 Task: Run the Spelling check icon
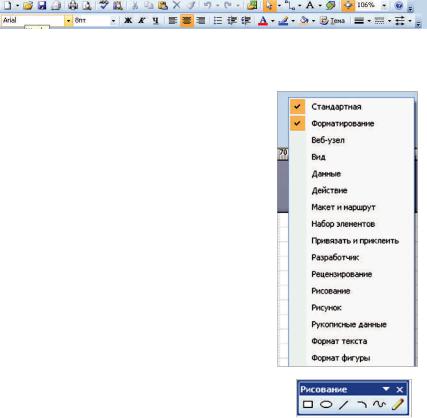pyautogui.click(x=104, y=5)
